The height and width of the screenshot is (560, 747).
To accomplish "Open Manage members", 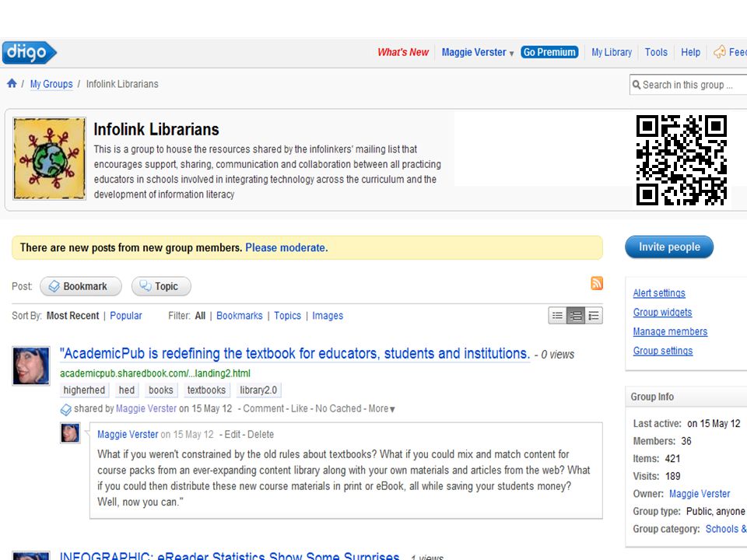I will (x=670, y=331).
